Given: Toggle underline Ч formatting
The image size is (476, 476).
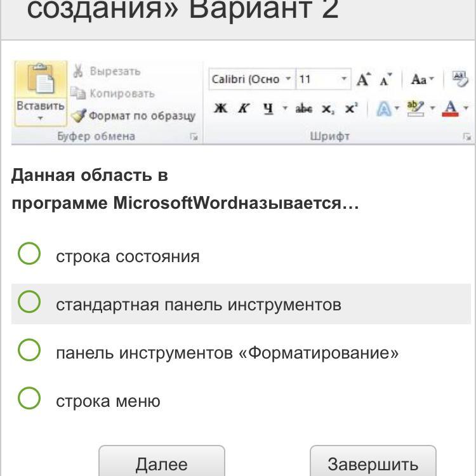Looking at the screenshot, I should coord(268,108).
